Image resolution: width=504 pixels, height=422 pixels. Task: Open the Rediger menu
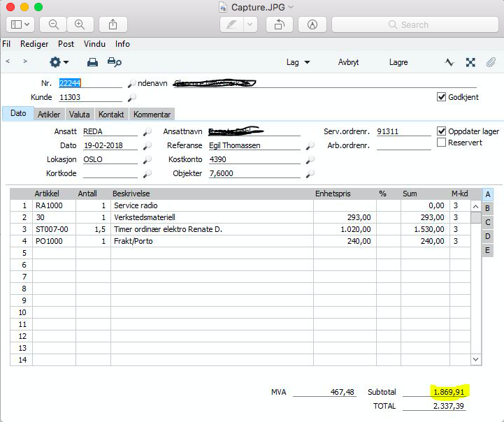[34, 44]
